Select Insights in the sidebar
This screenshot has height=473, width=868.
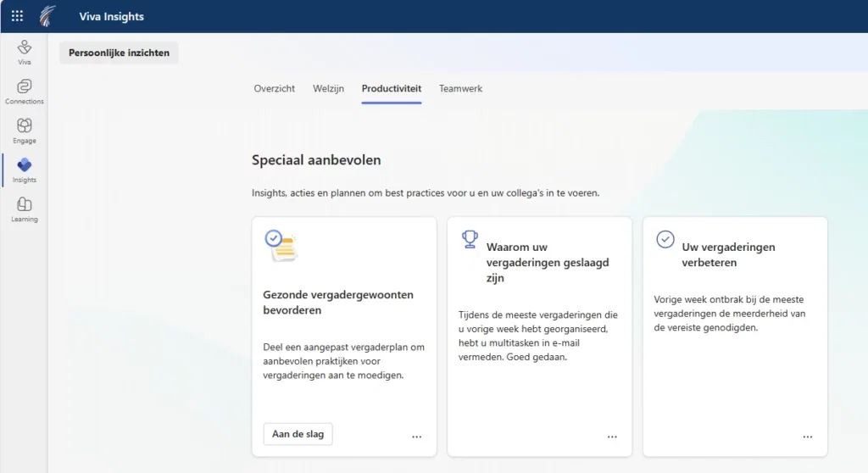[x=25, y=170]
